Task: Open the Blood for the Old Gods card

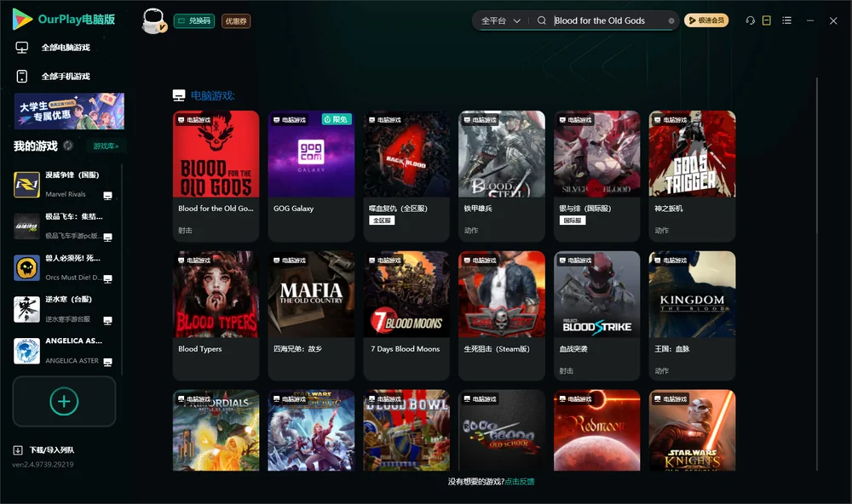Action: click(216, 176)
